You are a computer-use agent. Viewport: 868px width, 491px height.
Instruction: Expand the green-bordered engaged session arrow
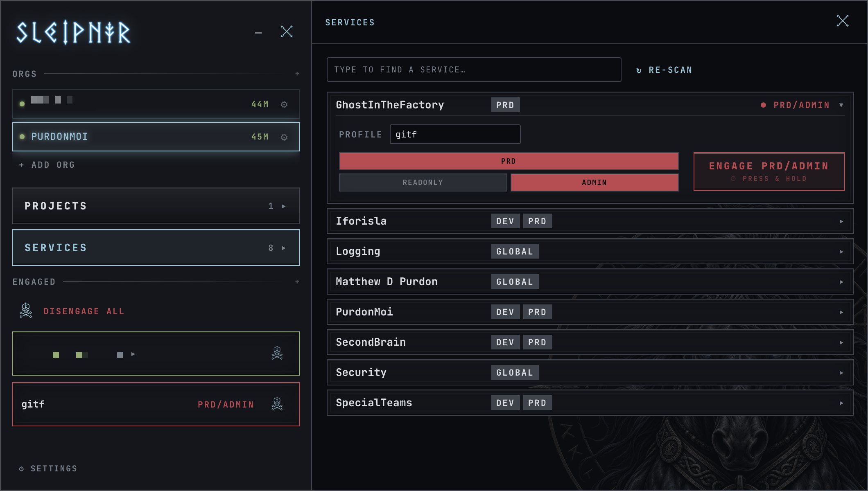tap(133, 354)
